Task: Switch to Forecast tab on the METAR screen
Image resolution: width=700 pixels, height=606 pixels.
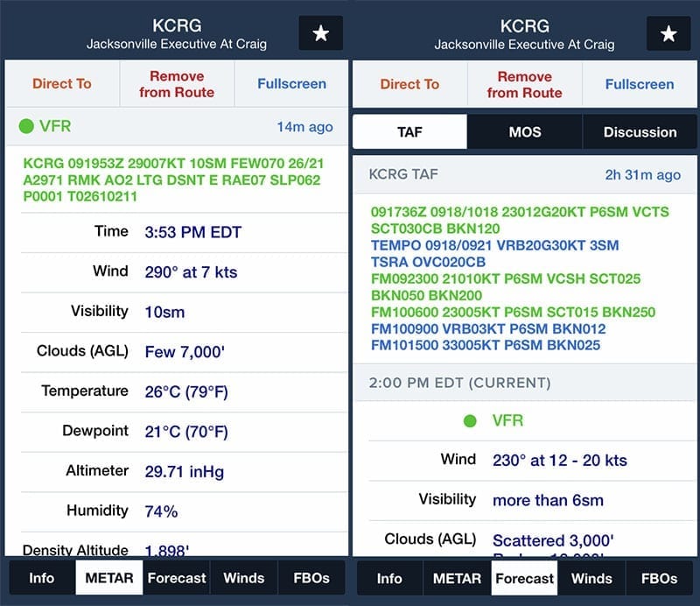Action: click(x=177, y=578)
